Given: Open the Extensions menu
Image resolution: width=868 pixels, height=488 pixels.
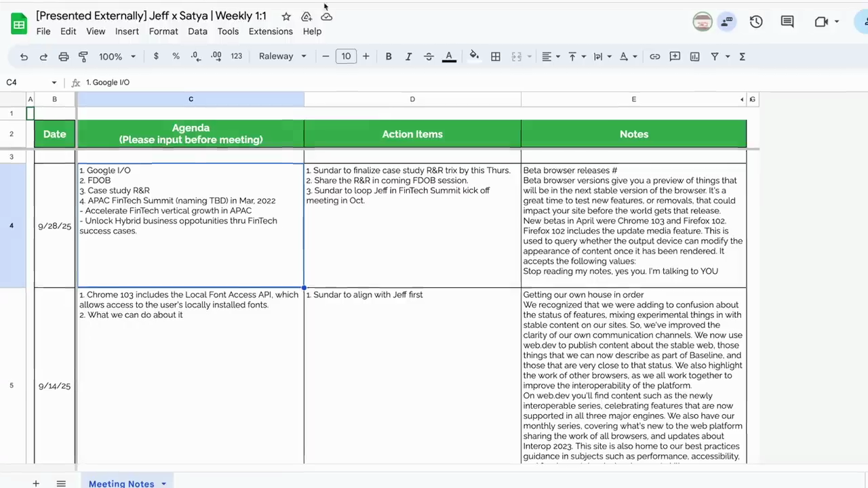Looking at the screenshot, I should coord(271,31).
